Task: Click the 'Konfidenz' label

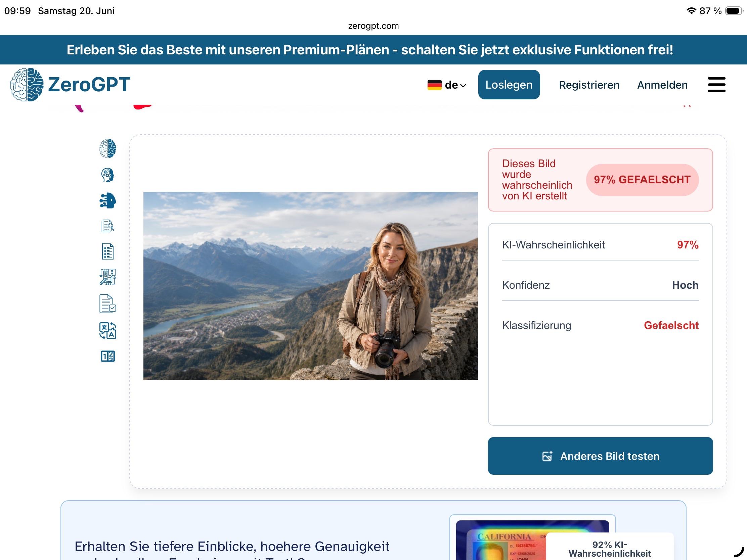Action: click(526, 285)
